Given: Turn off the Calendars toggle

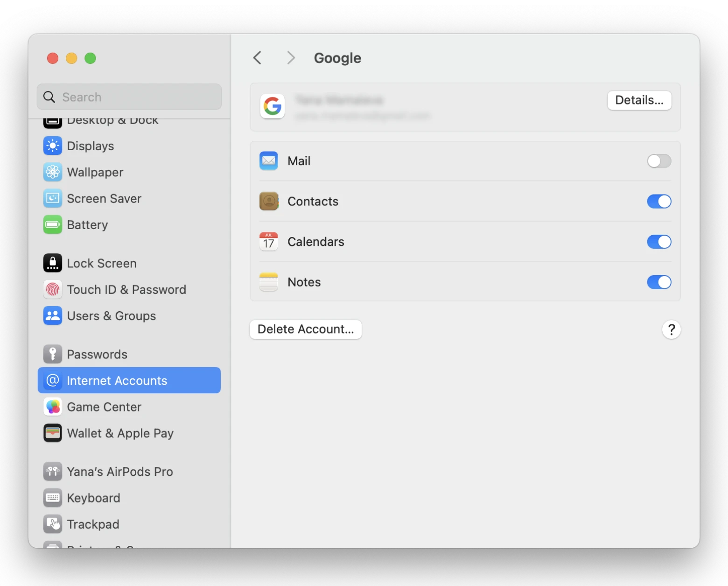Looking at the screenshot, I should 659,242.
